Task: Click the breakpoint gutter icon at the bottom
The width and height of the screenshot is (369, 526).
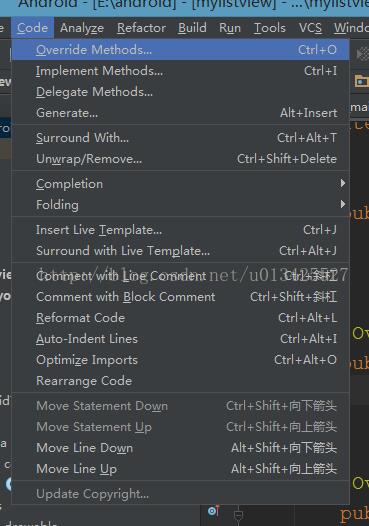Action: click(x=213, y=511)
